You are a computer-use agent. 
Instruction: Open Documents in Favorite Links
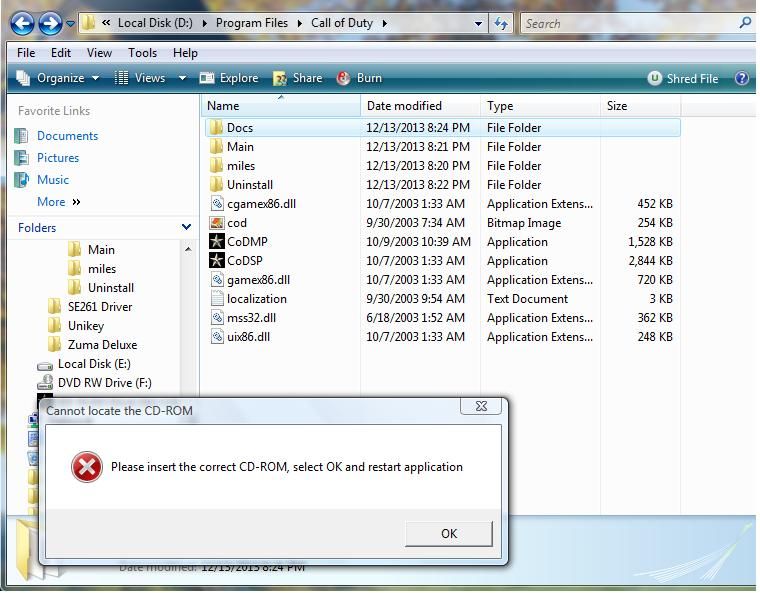pyautogui.click(x=67, y=136)
